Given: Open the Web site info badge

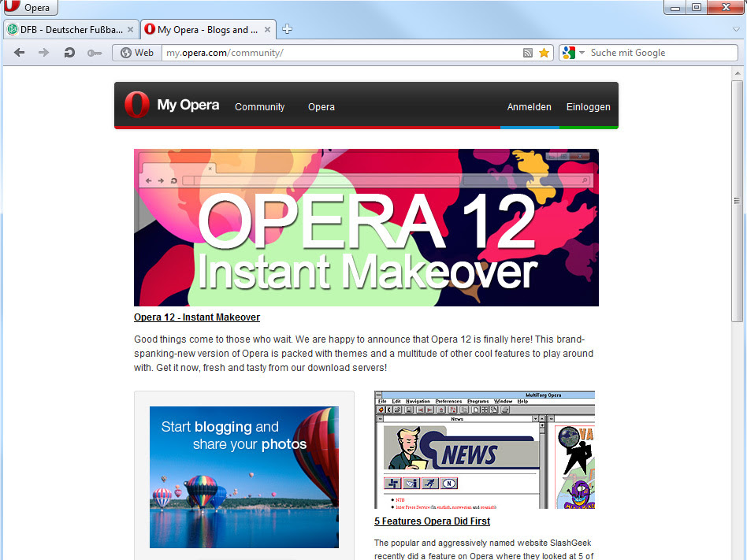Looking at the screenshot, I should tap(137, 53).
